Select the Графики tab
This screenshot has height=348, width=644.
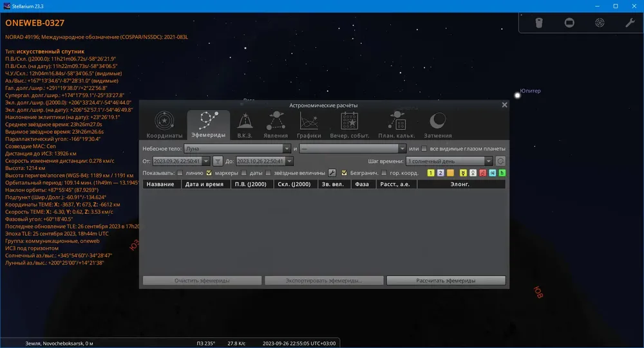(x=309, y=125)
